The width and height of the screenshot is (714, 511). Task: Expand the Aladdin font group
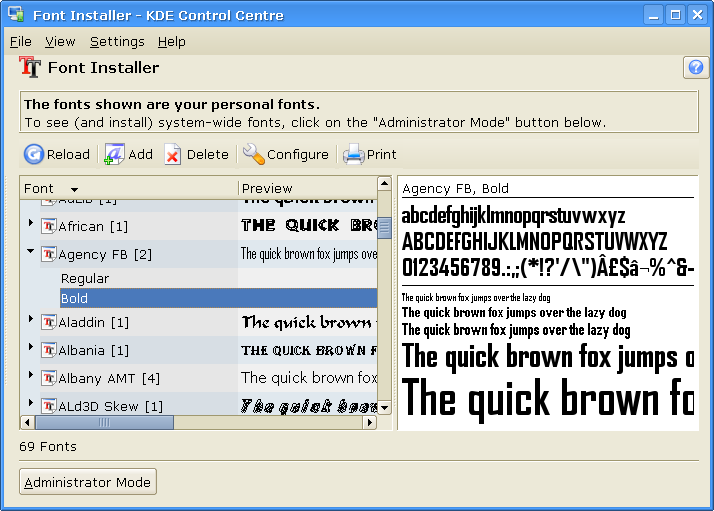click(x=31, y=319)
